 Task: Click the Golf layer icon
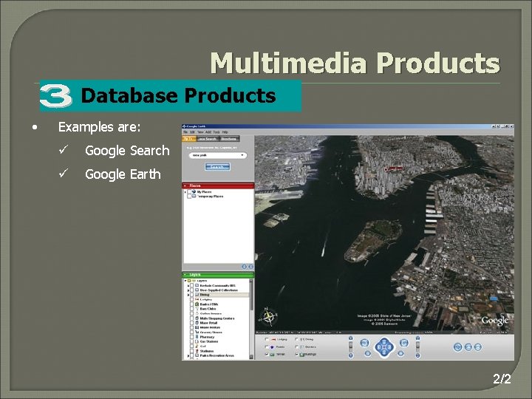197,346
